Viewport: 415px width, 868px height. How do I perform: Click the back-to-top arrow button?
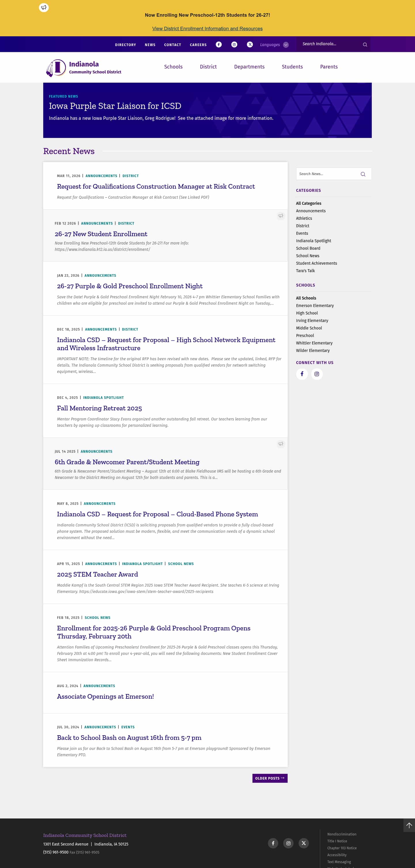click(409, 825)
